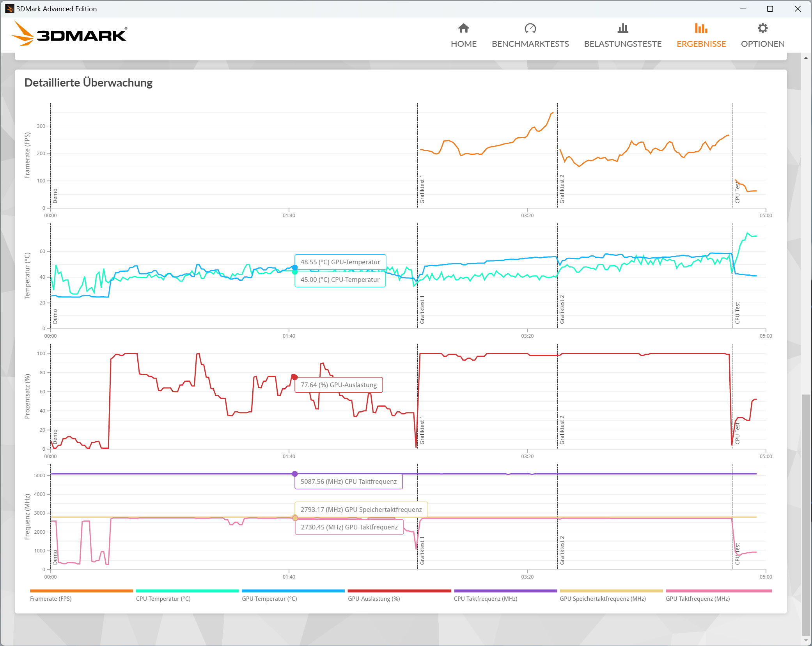Go to HOME label
Image resolution: width=812 pixels, height=646 pixels.
pyautogui.click(x=463, y=44)
